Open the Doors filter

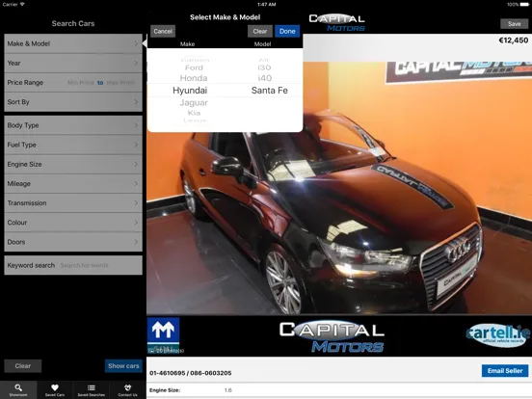[x=73, y=242]
